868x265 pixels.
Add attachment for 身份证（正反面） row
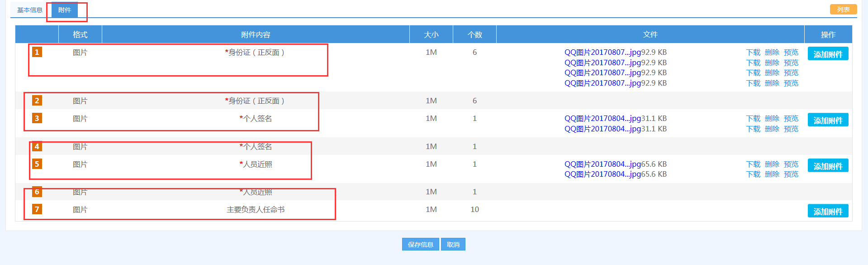pyautogui.click(x=828, y=54)
